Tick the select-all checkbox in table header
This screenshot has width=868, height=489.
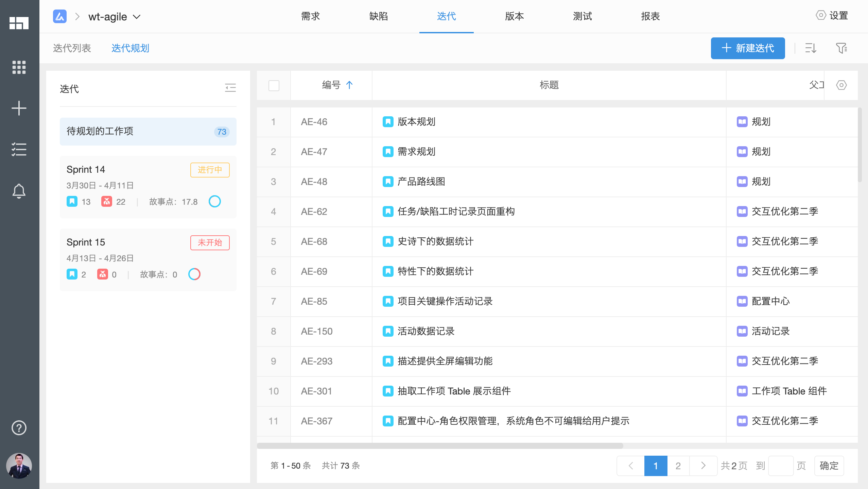click(274, 85)
